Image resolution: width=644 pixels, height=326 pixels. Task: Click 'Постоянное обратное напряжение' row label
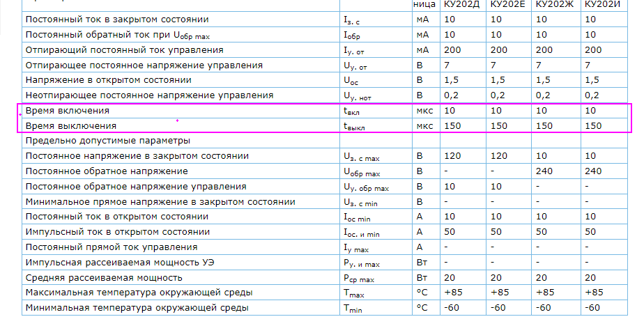point(107,171)
